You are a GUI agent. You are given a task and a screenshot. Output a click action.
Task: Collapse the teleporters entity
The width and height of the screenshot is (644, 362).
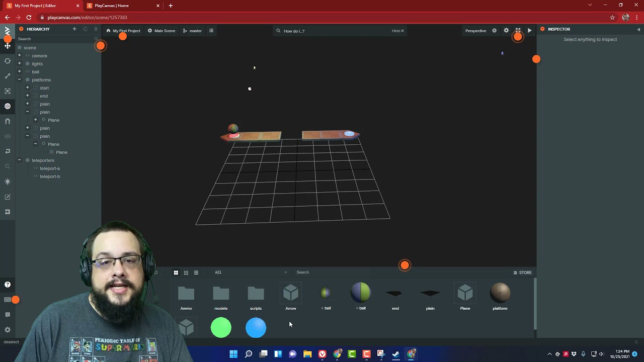(x=19, y=160)
